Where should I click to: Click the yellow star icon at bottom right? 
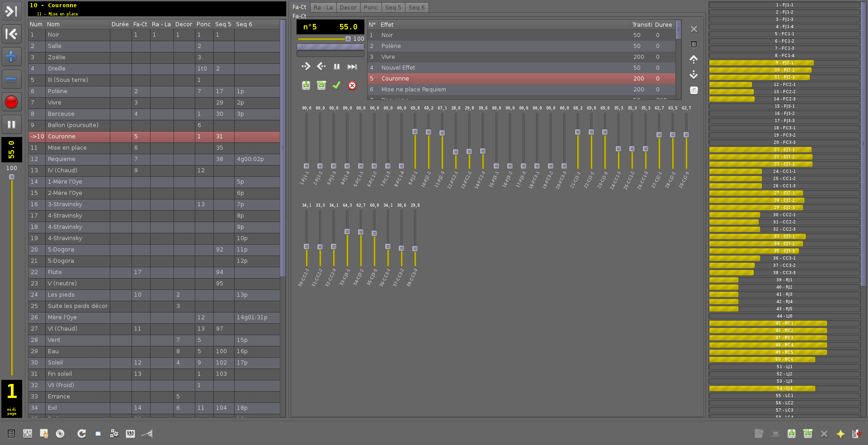point(840,434)
